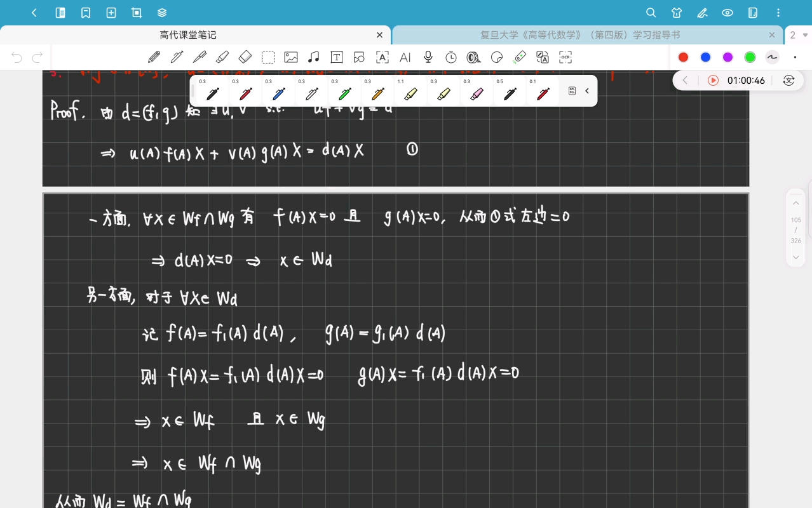Collapse the recording playback panel

[x=685, y=81]
